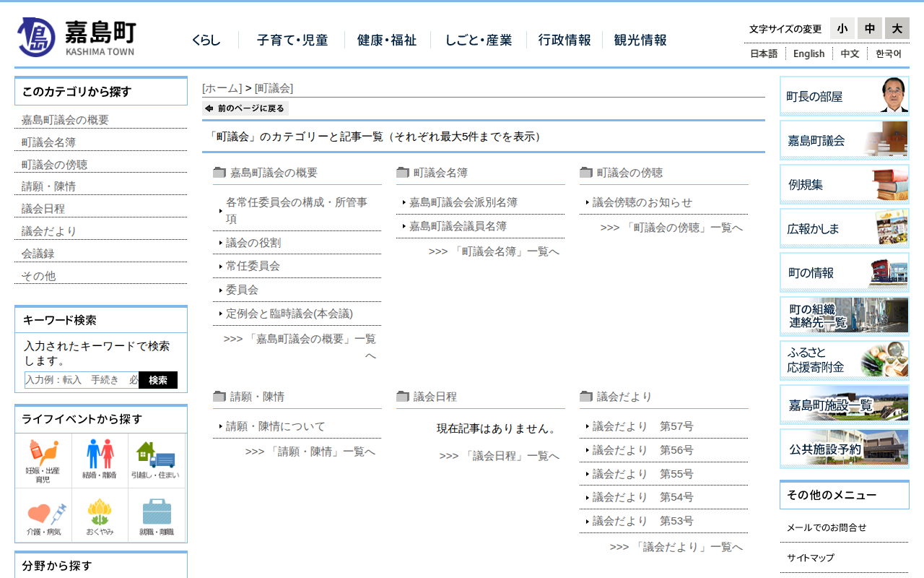Open the 広報かしま banner
The image size is (924, 578).
pyautogui.click(x=845, y=228)
